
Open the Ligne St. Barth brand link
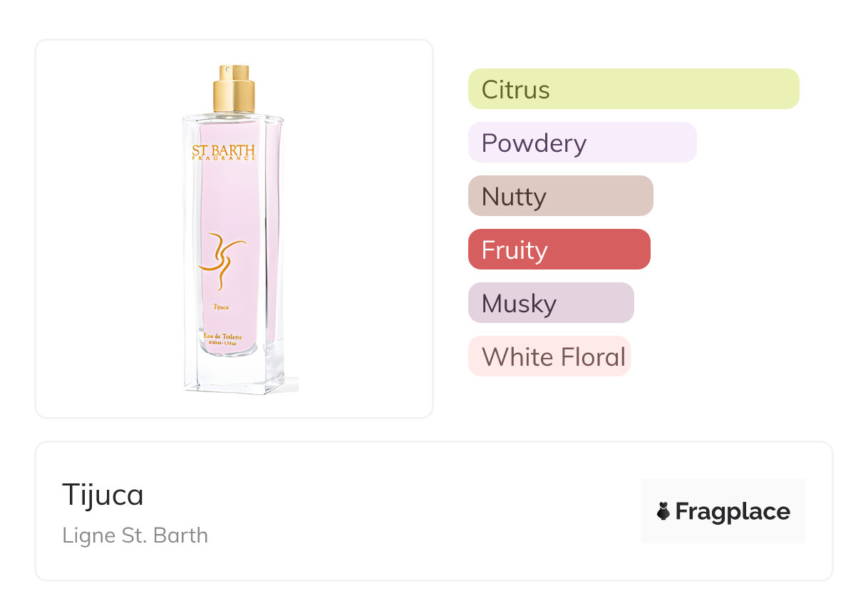click(x=135, y=535)
